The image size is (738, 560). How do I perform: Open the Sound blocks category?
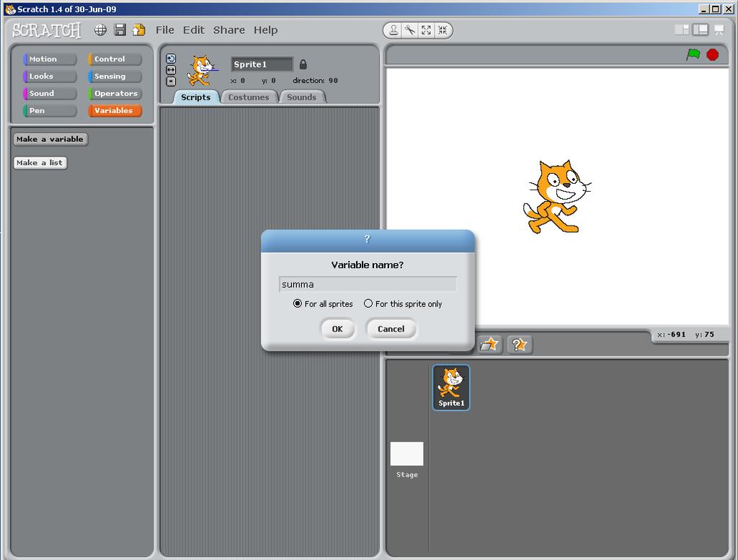(x=50, y=93)
